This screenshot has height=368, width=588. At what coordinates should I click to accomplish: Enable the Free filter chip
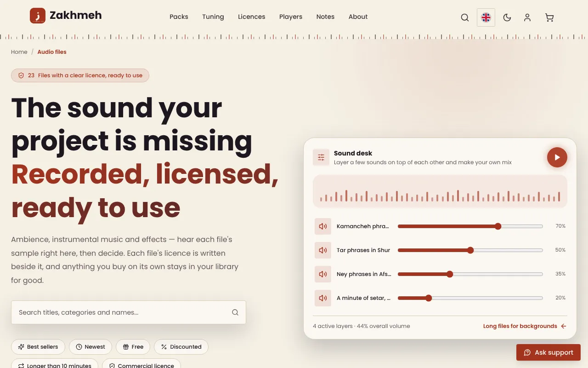coord(133,347)
